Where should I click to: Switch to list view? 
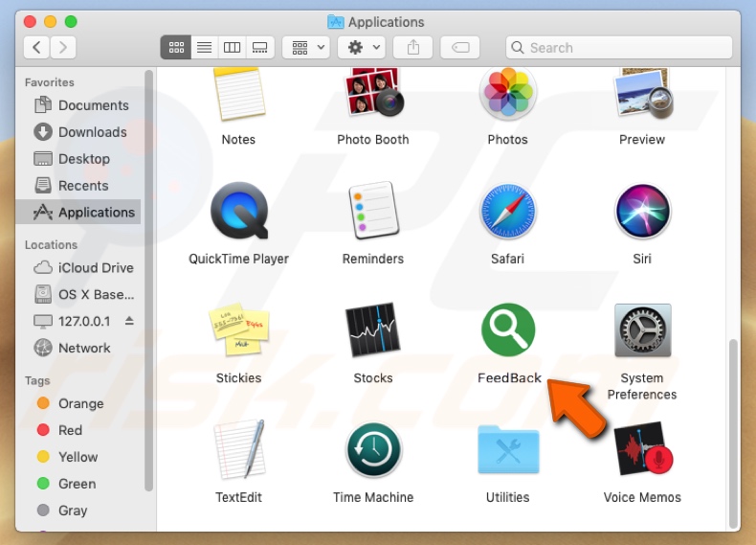point(205,47)
